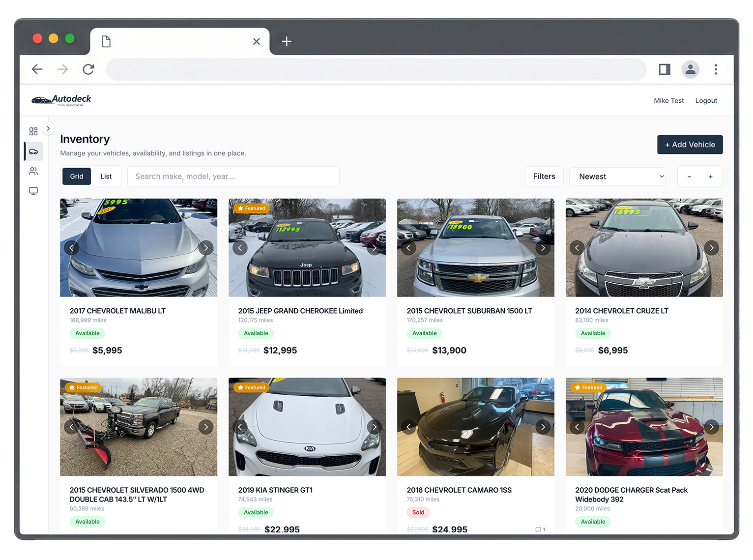Open the browser menu with three dots

(x=716, y=69)
